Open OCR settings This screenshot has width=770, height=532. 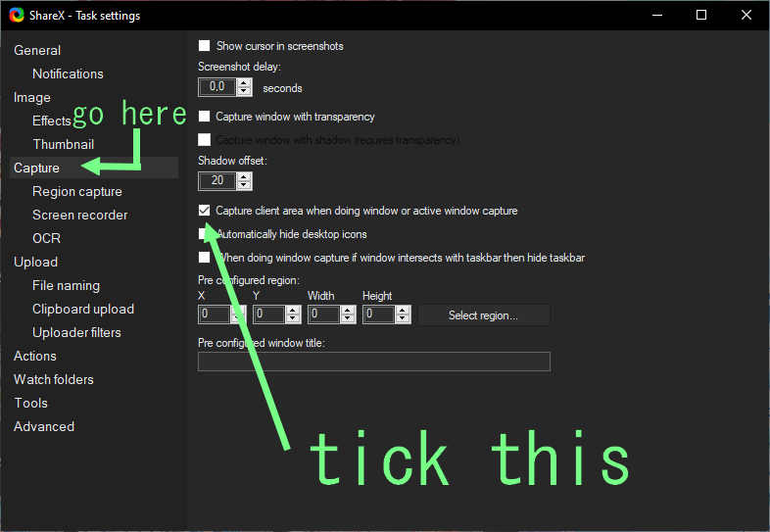(x=47, y=238)
